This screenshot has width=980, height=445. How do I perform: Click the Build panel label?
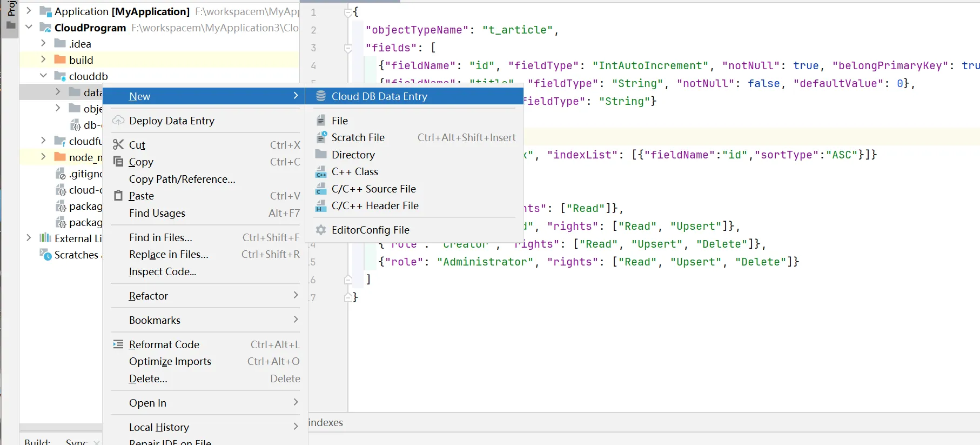coord(37,442)
